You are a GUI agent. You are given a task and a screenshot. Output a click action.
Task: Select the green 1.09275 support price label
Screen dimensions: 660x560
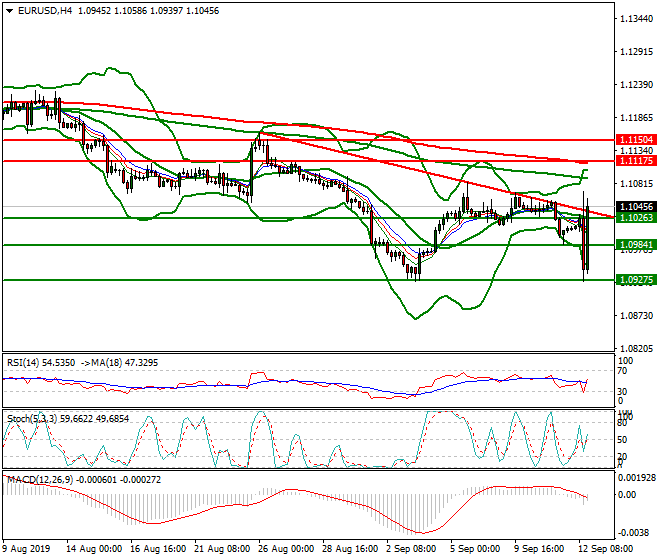tap(636, 280)
